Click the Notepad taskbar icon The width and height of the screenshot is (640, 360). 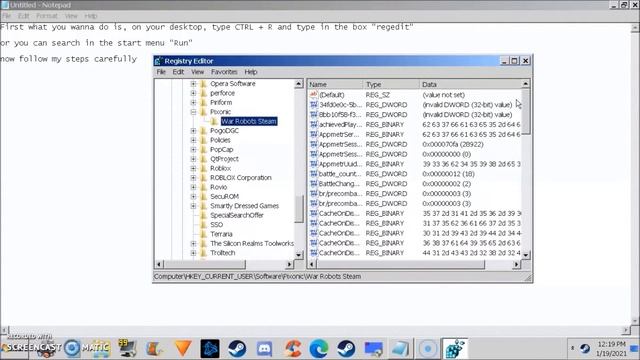[x=400, y=349]
